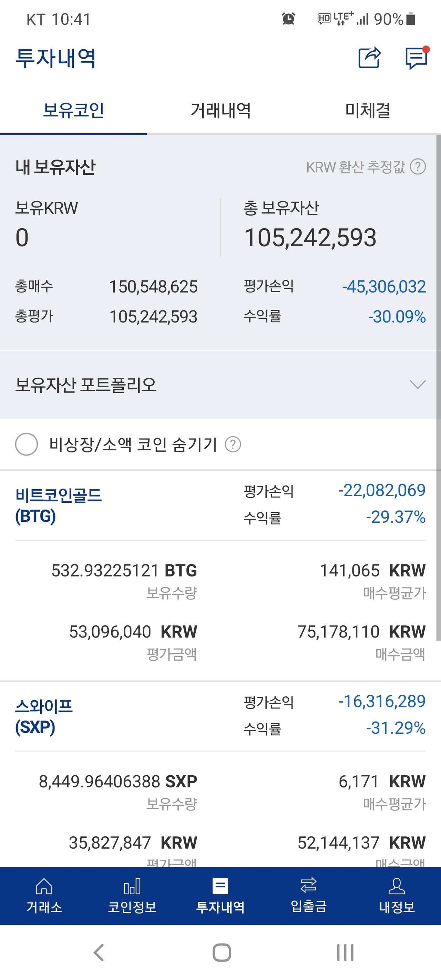Switch to the 거래내역 tab
The width and height of the screenshot is (441, 980).
pos(220,110)
